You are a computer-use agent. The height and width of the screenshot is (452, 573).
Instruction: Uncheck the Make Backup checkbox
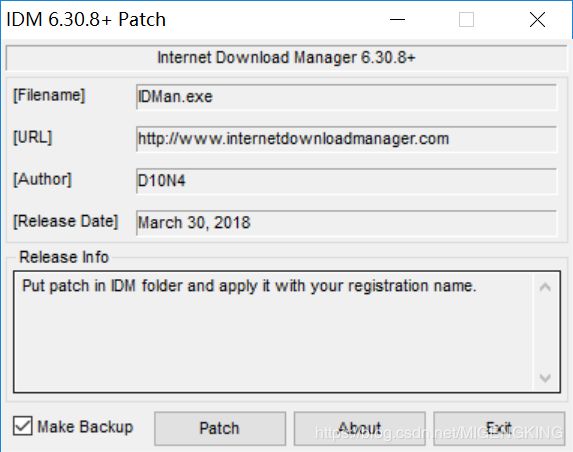point(23,426)
